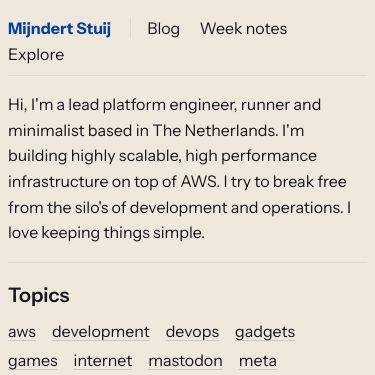View posts tagged devops
The image size is (375, 375).
(x=192, y=332)
